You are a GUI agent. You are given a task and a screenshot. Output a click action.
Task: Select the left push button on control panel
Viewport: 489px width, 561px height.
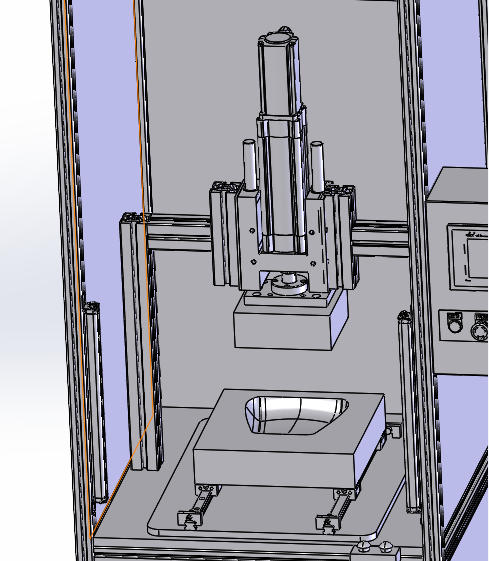coord(455,322)
